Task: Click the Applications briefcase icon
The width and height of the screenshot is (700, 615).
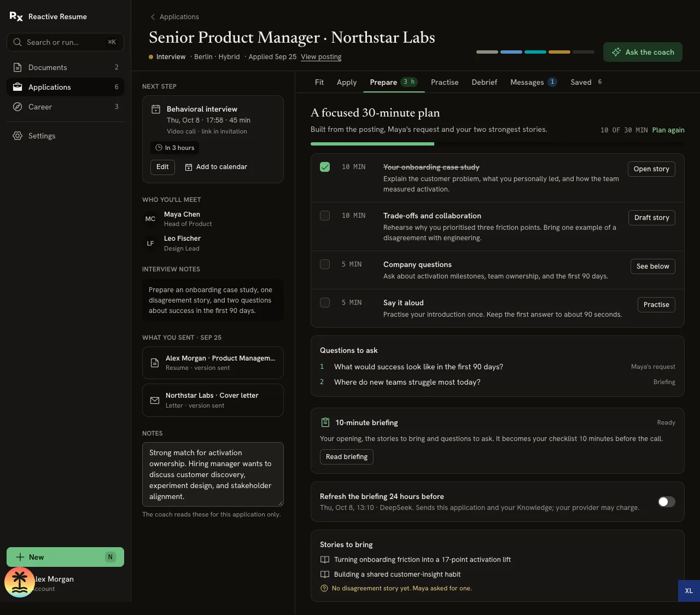Action: tap(17, 87)
